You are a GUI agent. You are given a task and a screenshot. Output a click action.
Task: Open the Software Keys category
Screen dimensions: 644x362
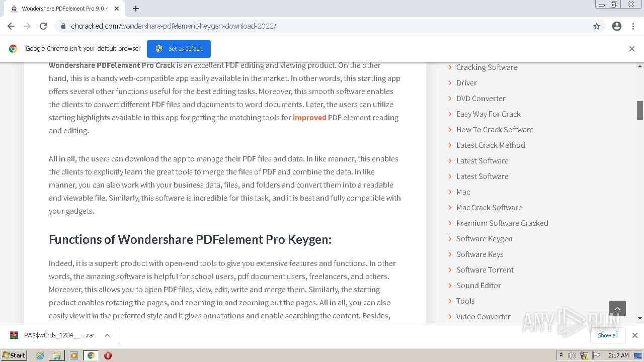[x=480, y=254]
